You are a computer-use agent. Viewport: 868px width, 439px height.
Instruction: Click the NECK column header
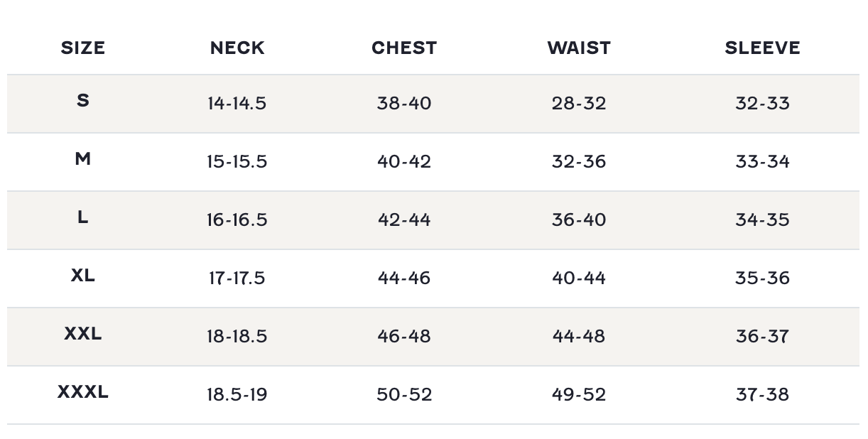coord(237,48)
